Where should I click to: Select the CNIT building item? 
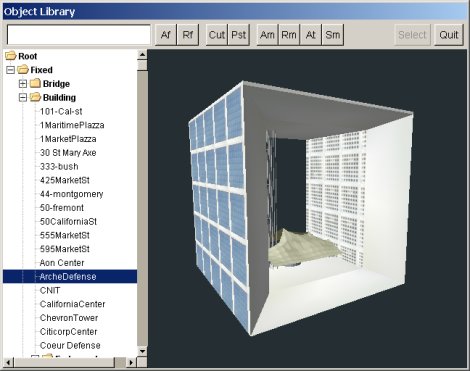pos(50,290)
